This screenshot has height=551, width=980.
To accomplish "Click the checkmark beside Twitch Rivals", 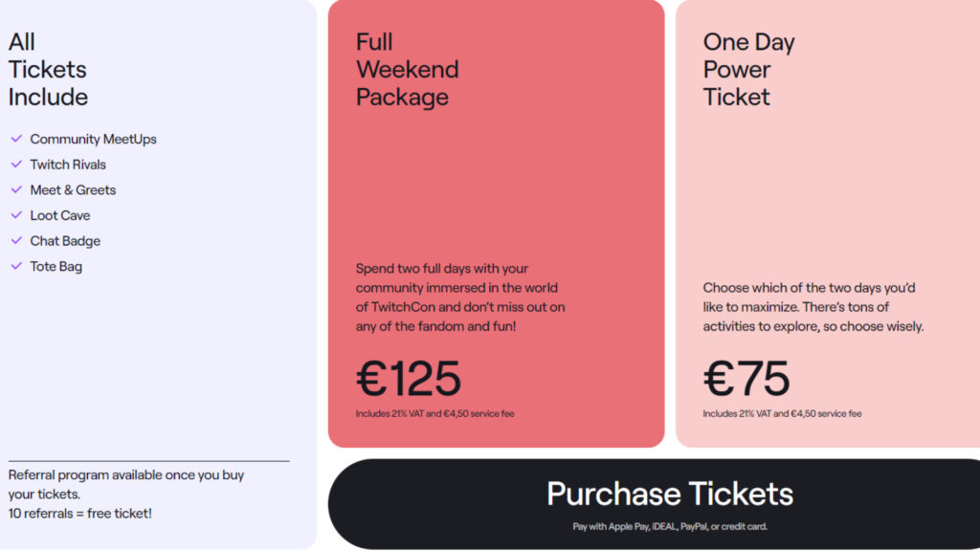I will 15,165.
